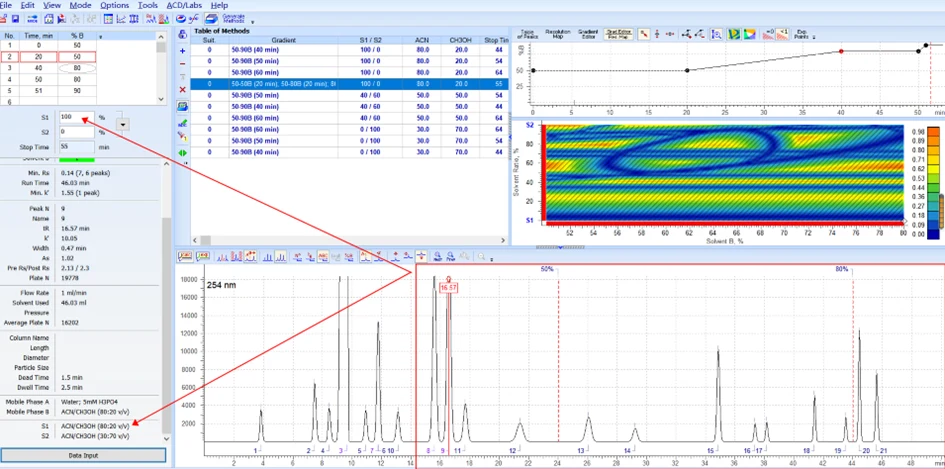Click the red gradient node at 40 min

[841, 51]
